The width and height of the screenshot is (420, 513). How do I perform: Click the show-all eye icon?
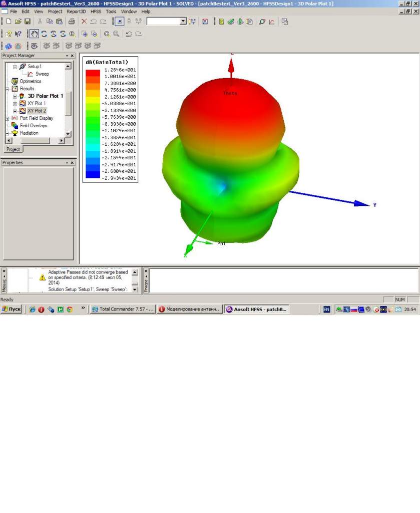[x=34, y=46]
